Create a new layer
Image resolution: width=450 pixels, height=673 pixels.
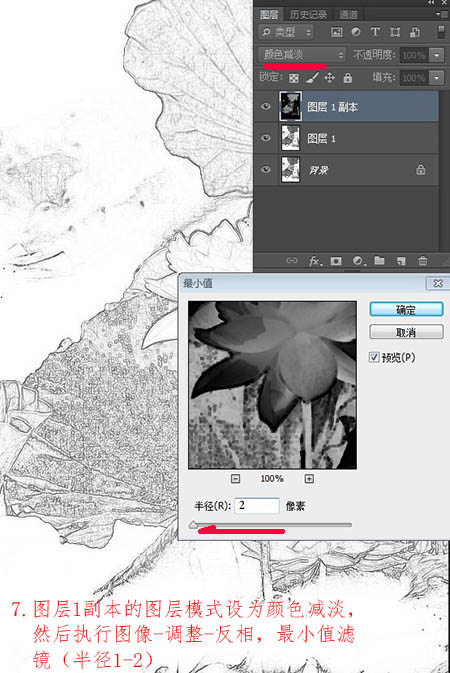[x=401, y=261]
